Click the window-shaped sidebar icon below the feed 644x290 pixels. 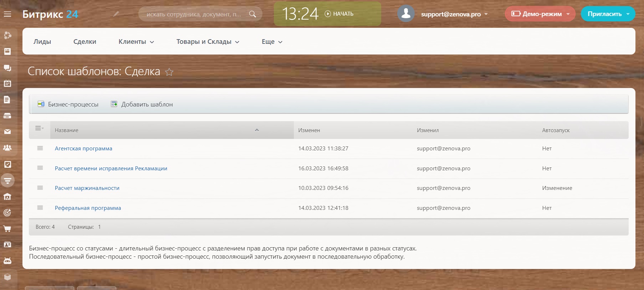[7, 51]
